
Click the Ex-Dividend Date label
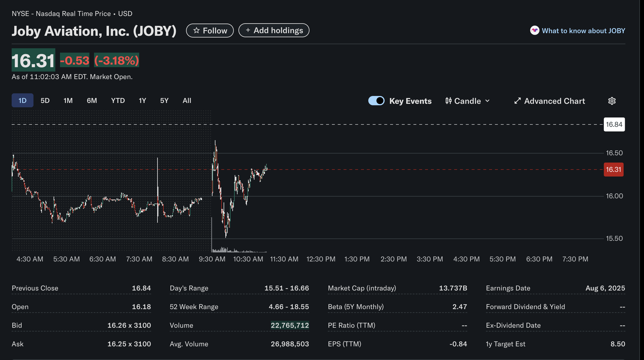pyautogui.click(x=513, y=325)
